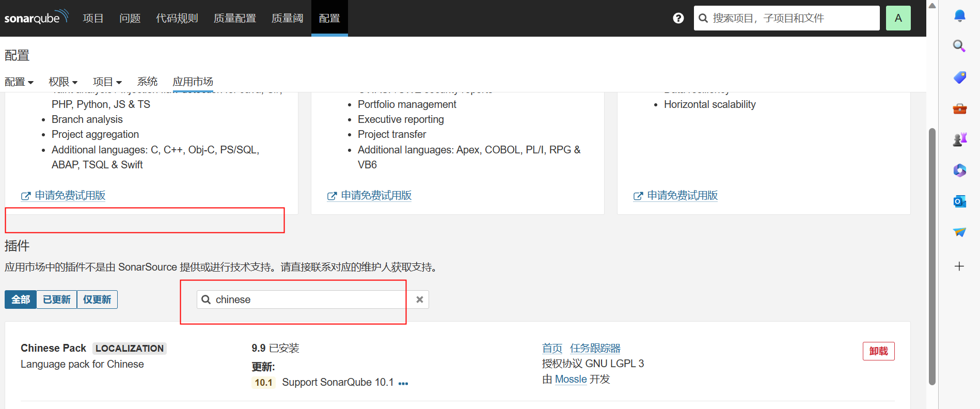Click the user avatar A
The height and width of the screenshot is (409, 980).
(898, 18)
